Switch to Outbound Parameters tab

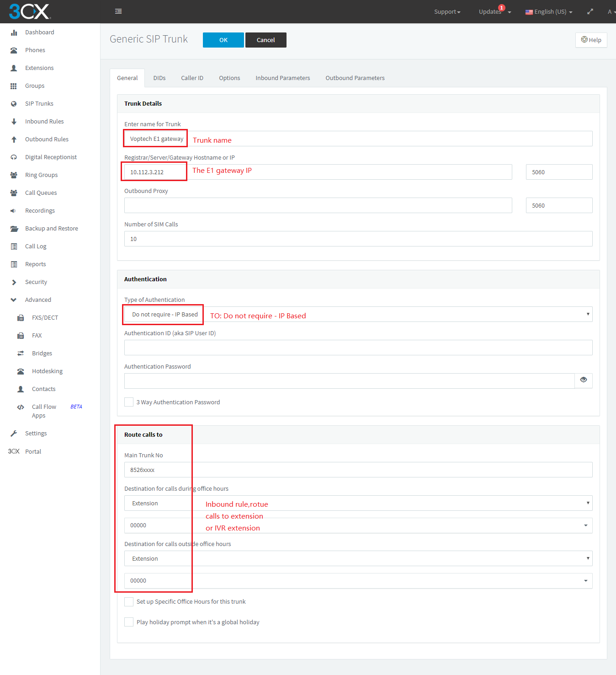(x=355, y=78)
